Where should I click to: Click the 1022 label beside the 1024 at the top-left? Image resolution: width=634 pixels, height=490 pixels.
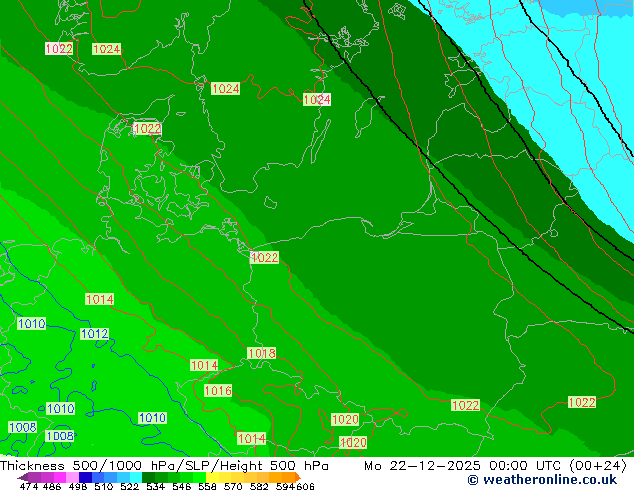[59, 49]
